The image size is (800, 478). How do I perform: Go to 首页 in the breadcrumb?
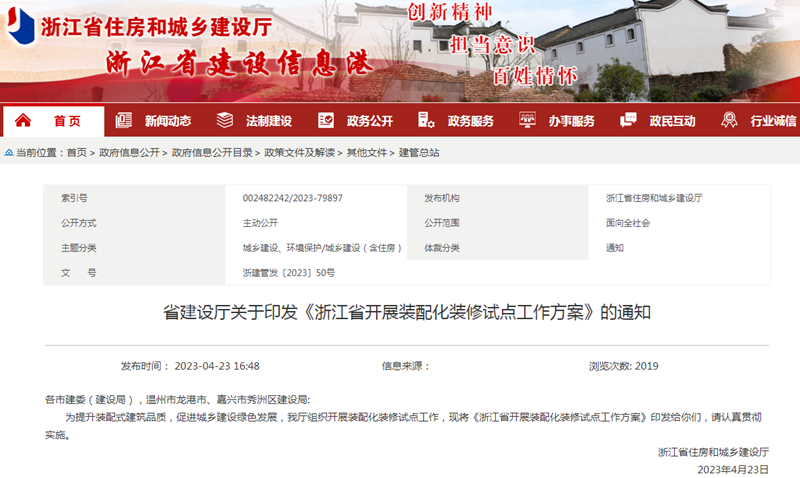click(x=77, y=153)
